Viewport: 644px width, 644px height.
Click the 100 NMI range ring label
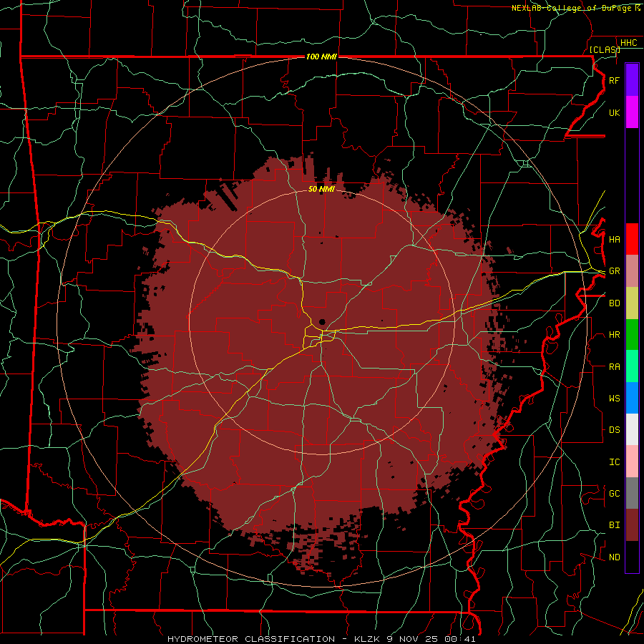321,57
